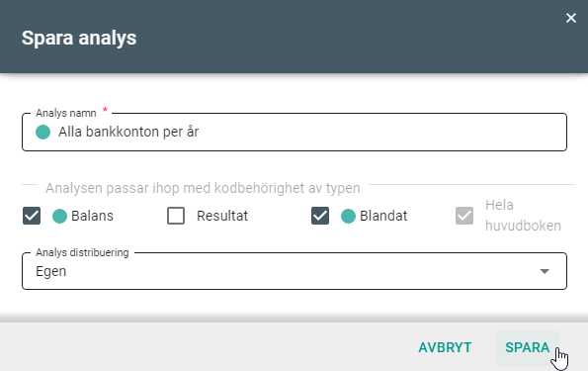The width and height of the screenshot is (588, 371).
Task: Click the disabled Hela huvudboken checkbox
Action: click(464, 216)
